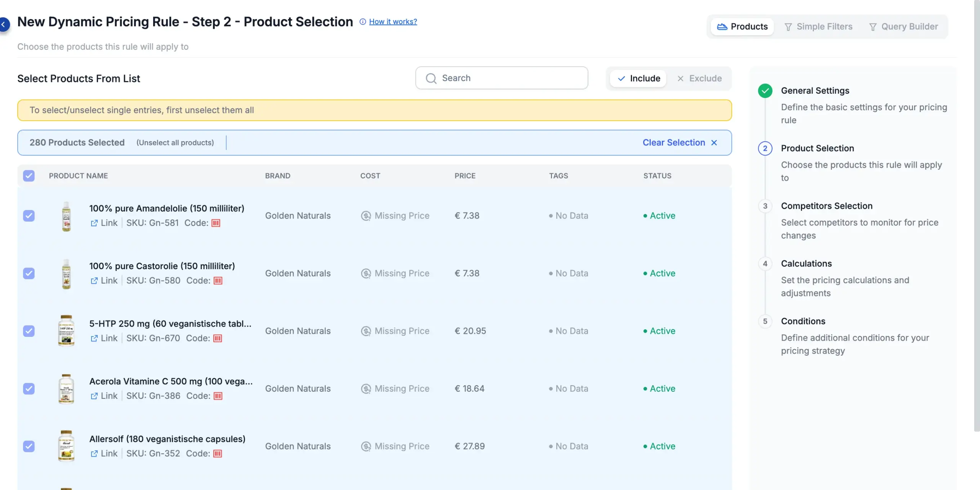The width and height of the screenshot is (980, 490).
Task: Open the Link for SKU Gn-670
Action: point(104,338)
